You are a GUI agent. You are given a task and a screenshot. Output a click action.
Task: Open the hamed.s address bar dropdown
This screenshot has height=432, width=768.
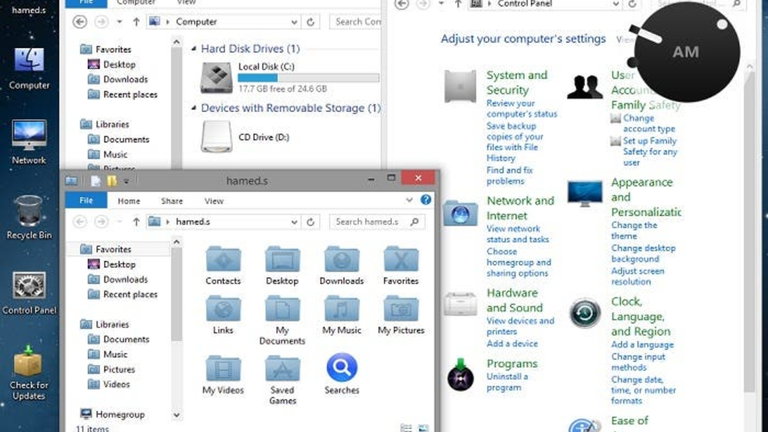coord(294,222)
